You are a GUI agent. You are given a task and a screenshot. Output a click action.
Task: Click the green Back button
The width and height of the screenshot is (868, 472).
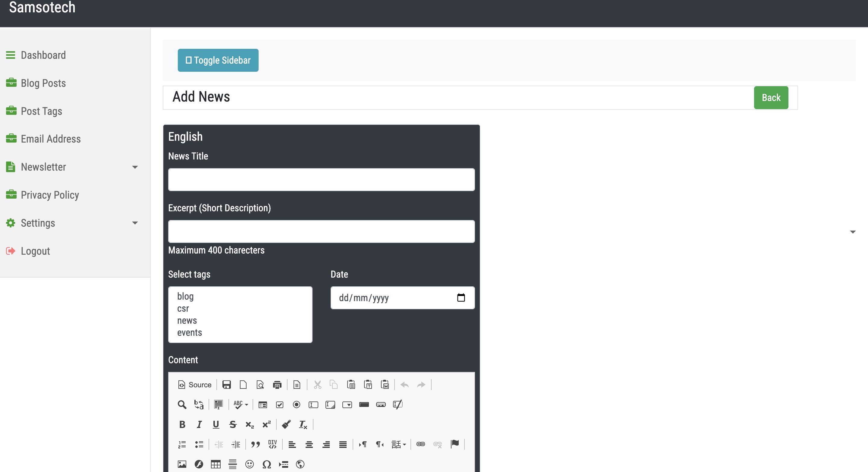[771, 98]
